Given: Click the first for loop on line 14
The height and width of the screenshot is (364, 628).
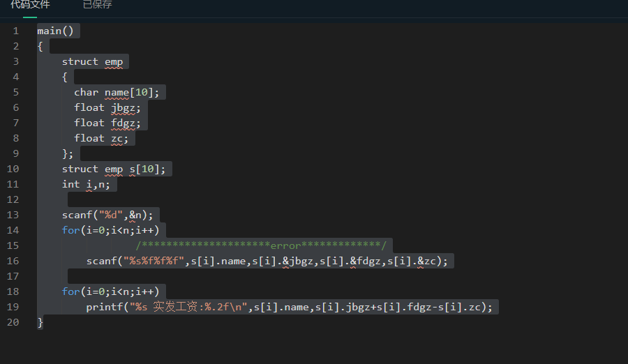Looking at the screenshot, I should (110, 230).
